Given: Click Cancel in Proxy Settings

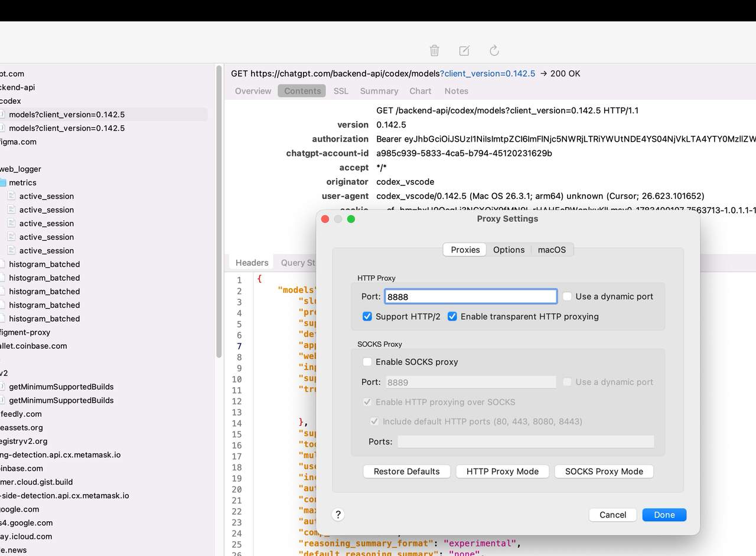Looking at the screenshot, I should [612, 515].
